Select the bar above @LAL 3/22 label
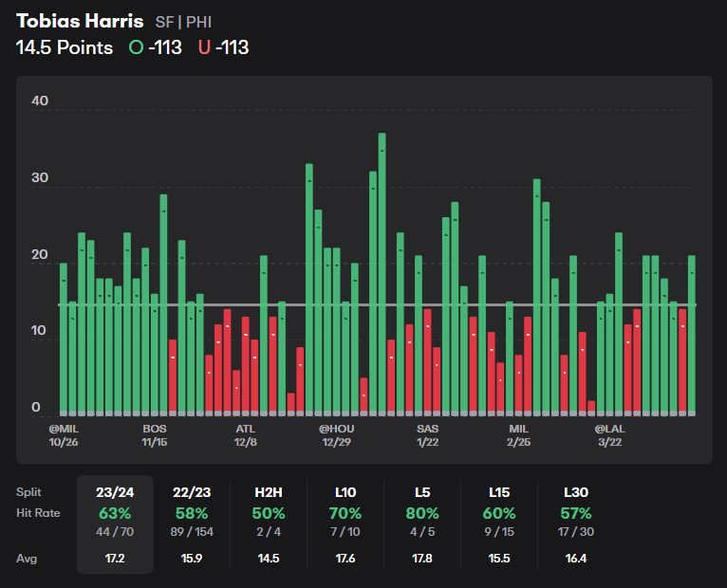Screen dimensions: 727x588 609,355
